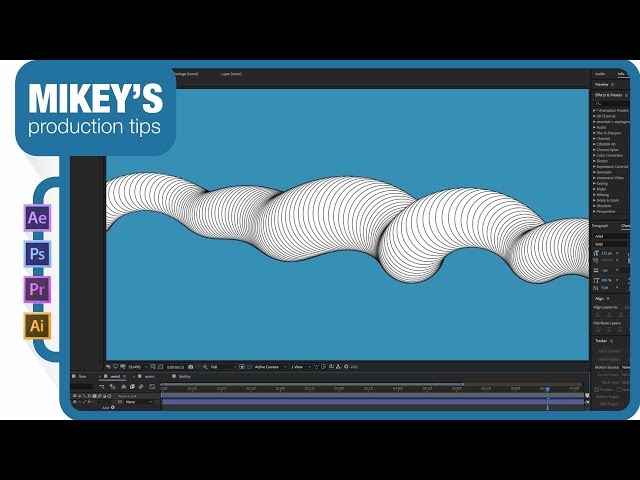
Task: Toggle the Position checkbox in Tracker panel
Action: click(x=597, y=390)
